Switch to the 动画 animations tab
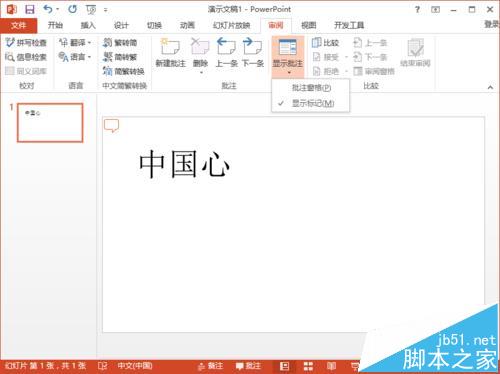Viewport: 500px width, 374px height. [187, 25]
